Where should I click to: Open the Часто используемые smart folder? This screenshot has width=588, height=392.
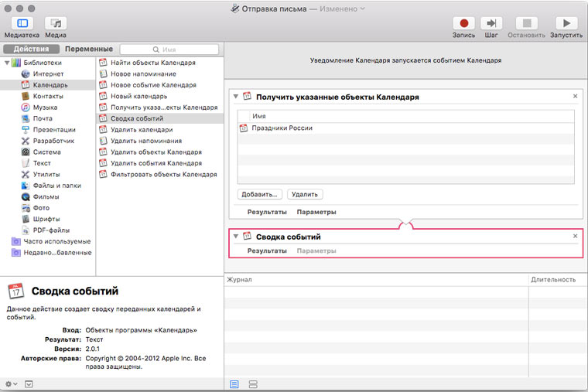tap(57, 241)
